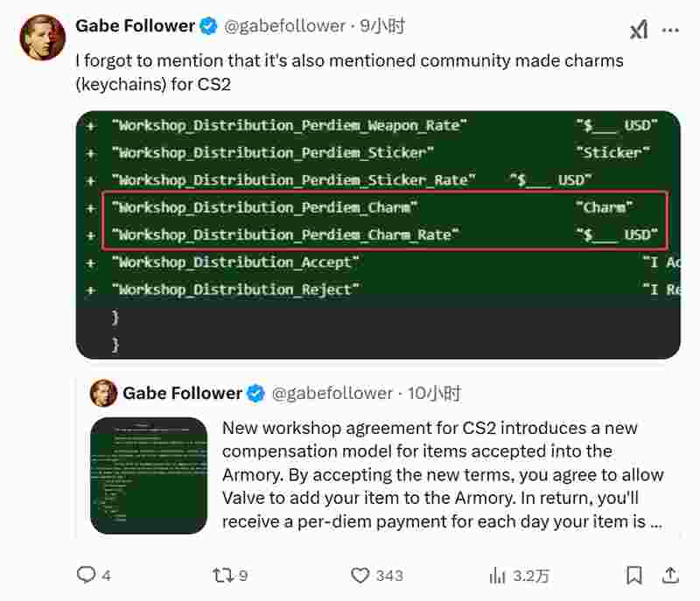Click Gabe Follower name in quoted tweet
Screen dimensions: 700x601
182,394
